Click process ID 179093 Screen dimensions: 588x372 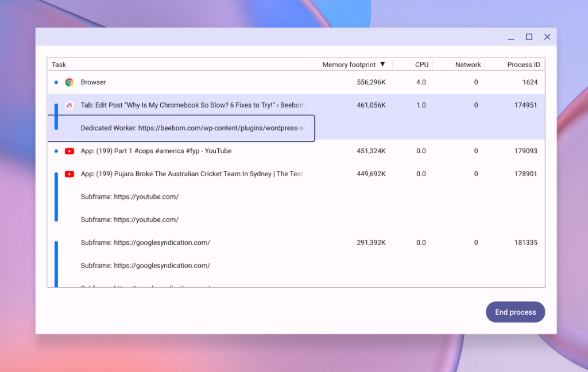pos(526,151)
